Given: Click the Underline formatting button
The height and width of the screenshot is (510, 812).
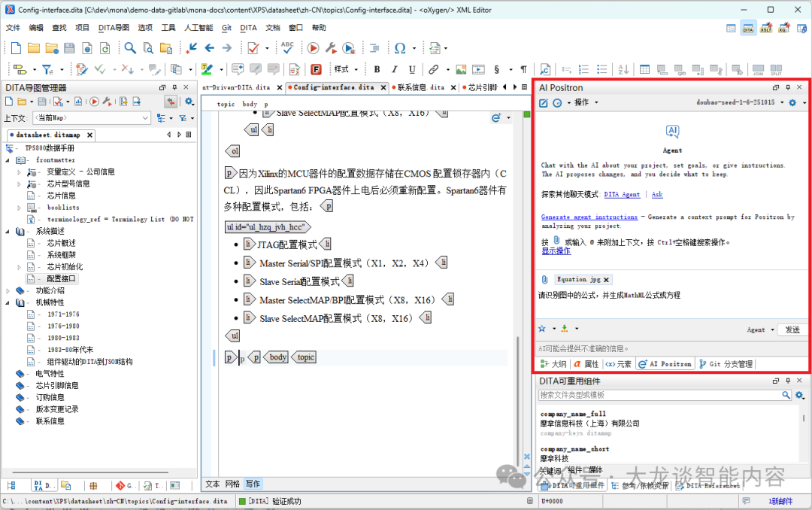Looking at the screenshot, I should pos(412,69).
